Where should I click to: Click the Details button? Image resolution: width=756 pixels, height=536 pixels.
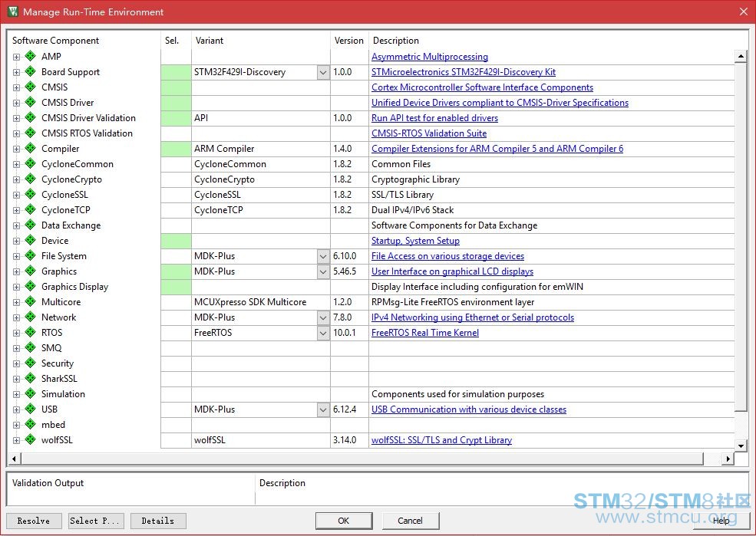point(158,521)
